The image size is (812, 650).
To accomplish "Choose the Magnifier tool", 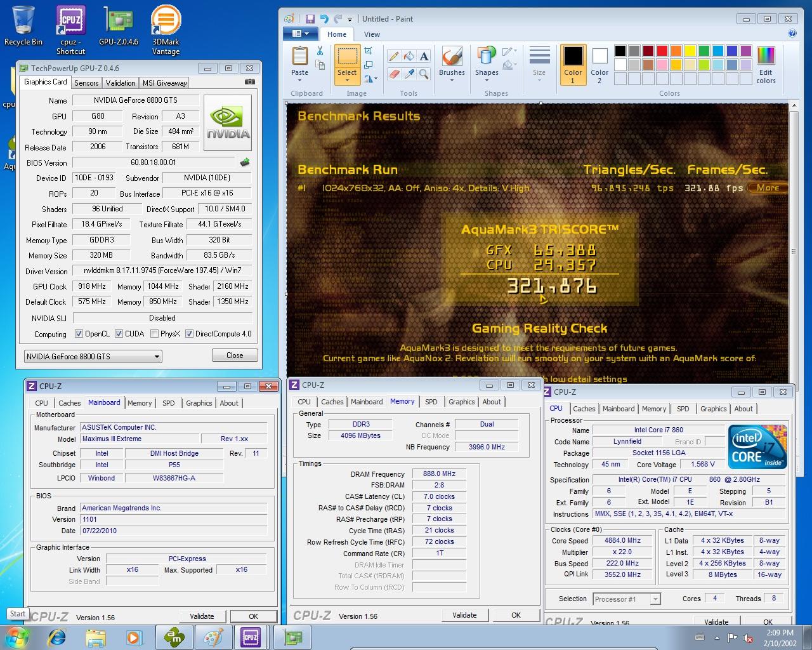I will 424,74.
